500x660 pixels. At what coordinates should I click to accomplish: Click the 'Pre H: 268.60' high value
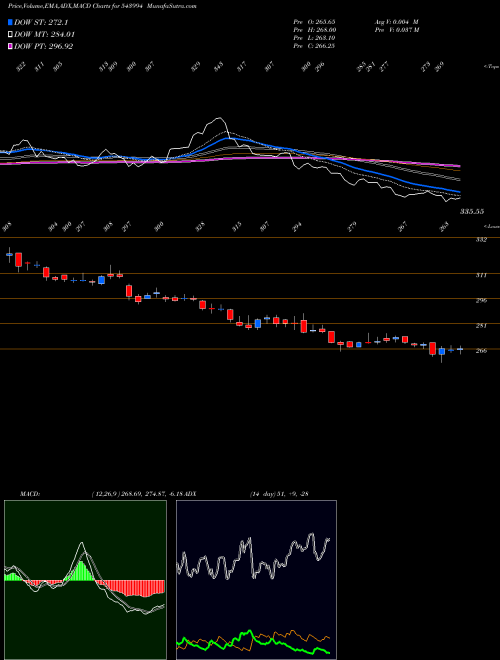(314, 30)
